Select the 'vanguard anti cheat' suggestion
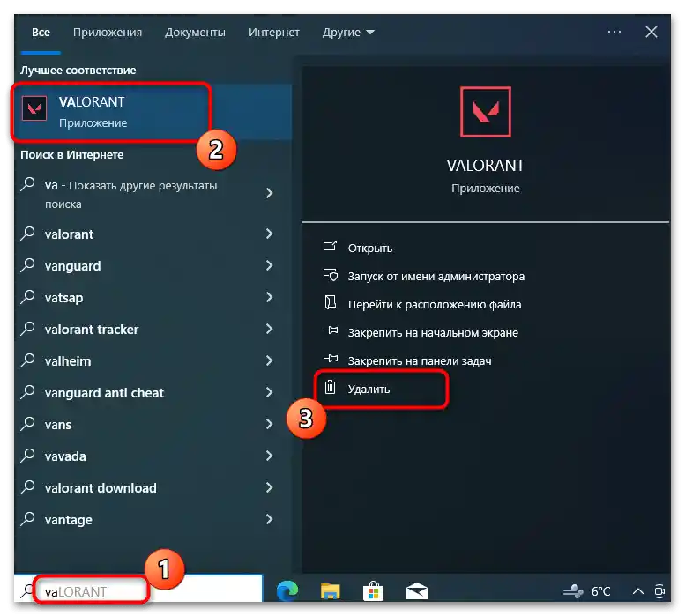The image size is (685, 616). point(104,393)
